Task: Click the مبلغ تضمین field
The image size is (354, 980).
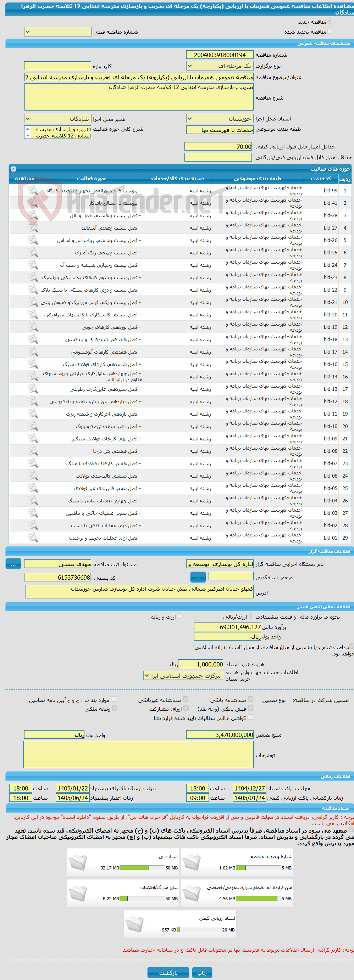Action: click(220, 734)
